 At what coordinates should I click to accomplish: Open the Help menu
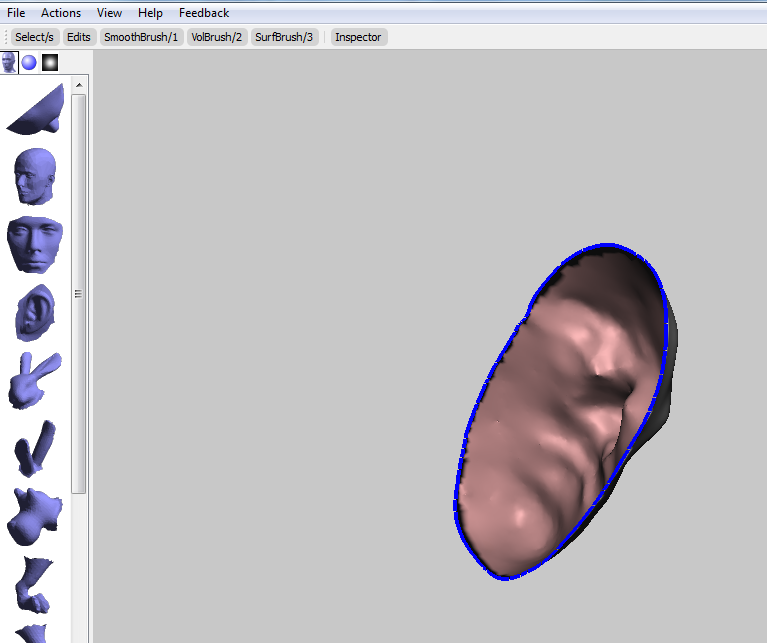(150, 13)
